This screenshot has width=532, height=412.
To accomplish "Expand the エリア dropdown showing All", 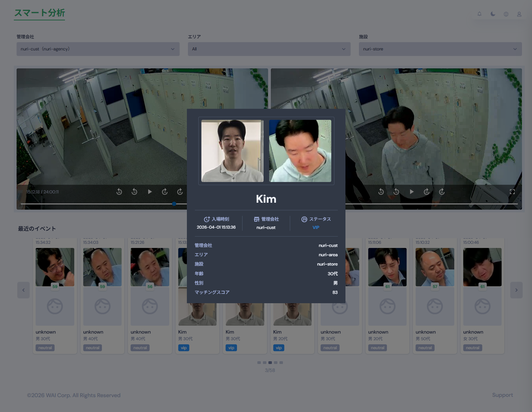I will (x=269, y=49).
